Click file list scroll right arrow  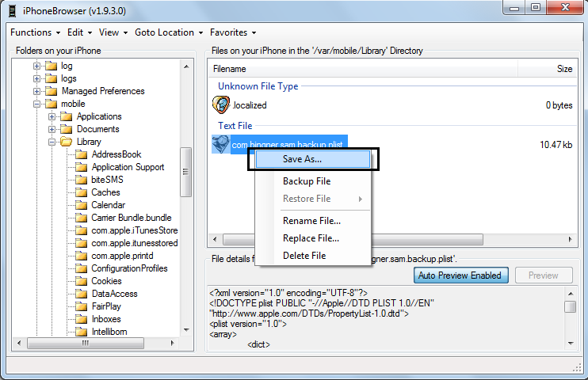tap(570, 239)
